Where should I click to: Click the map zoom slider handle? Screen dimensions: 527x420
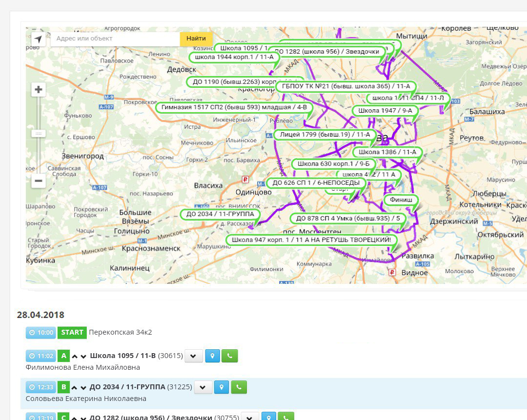39,134
